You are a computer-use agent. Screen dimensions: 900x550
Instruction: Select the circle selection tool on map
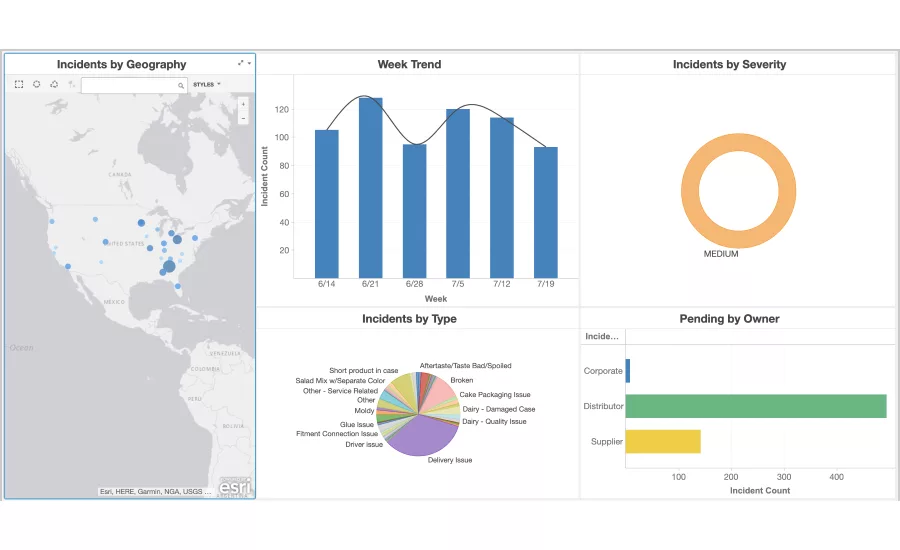pos(37,85)
